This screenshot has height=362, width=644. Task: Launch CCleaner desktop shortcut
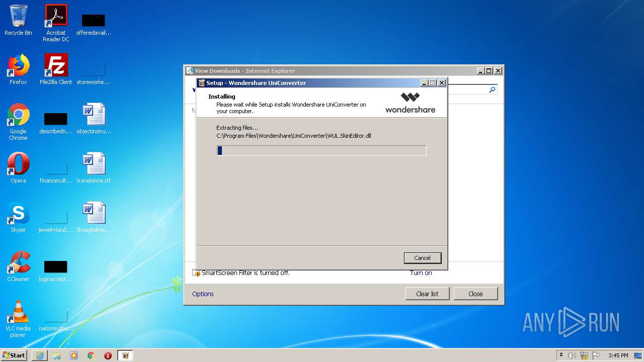18,266
